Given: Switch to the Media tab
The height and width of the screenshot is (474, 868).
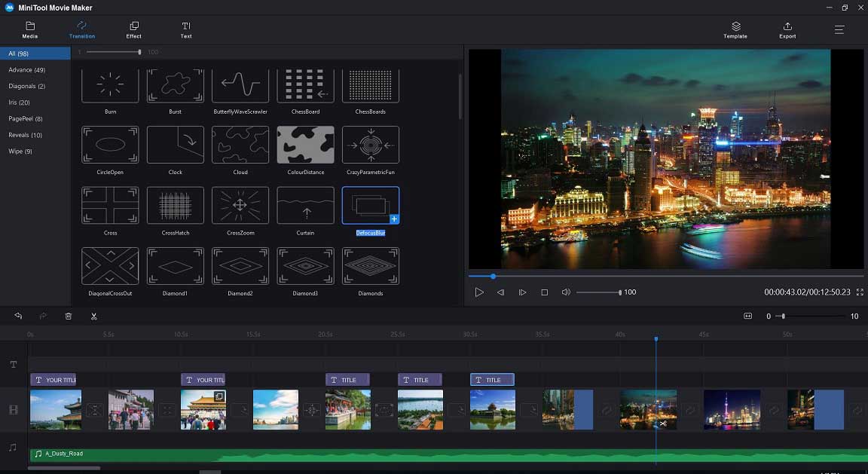Looking at the screenshot, I should click(29, 29).
